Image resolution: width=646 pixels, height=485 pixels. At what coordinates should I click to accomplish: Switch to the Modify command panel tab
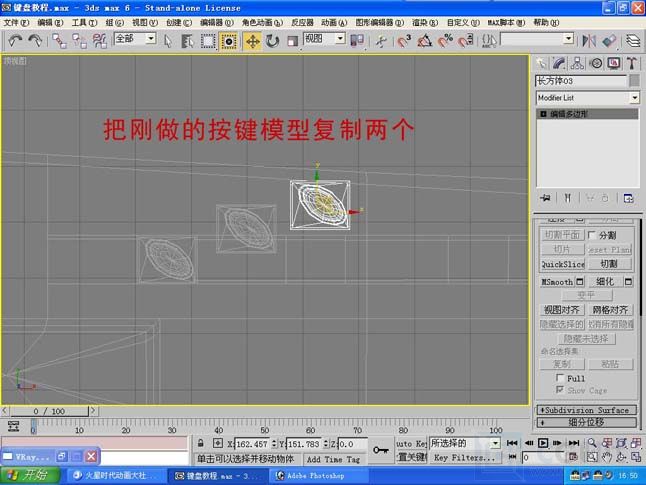point(559,63)
